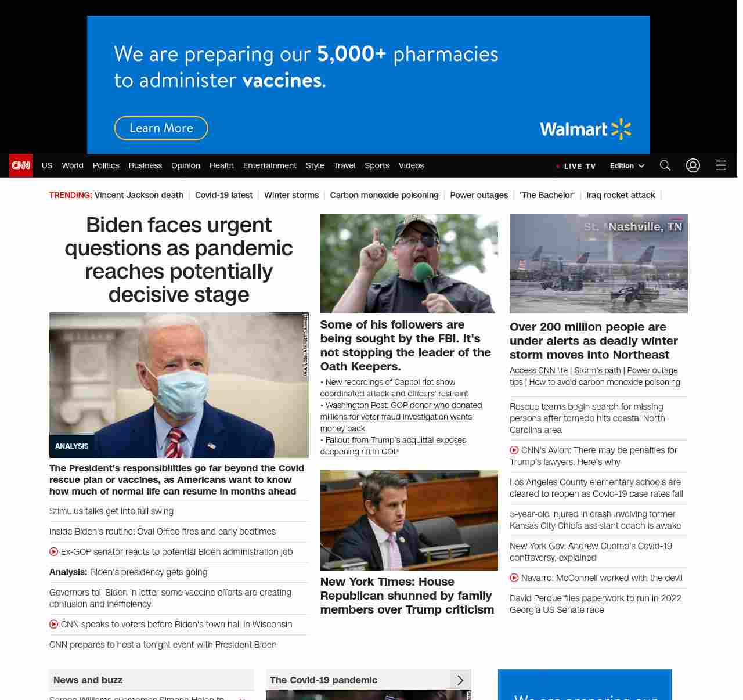This screenshot has width=743, height=700.
Task: Open the Biden in mask photo
Action: click(x=179, y=385)
